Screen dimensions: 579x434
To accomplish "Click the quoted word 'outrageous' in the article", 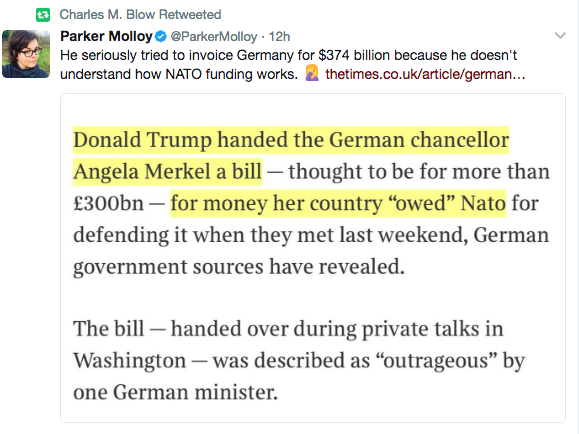I will click(x=436, y=360).
